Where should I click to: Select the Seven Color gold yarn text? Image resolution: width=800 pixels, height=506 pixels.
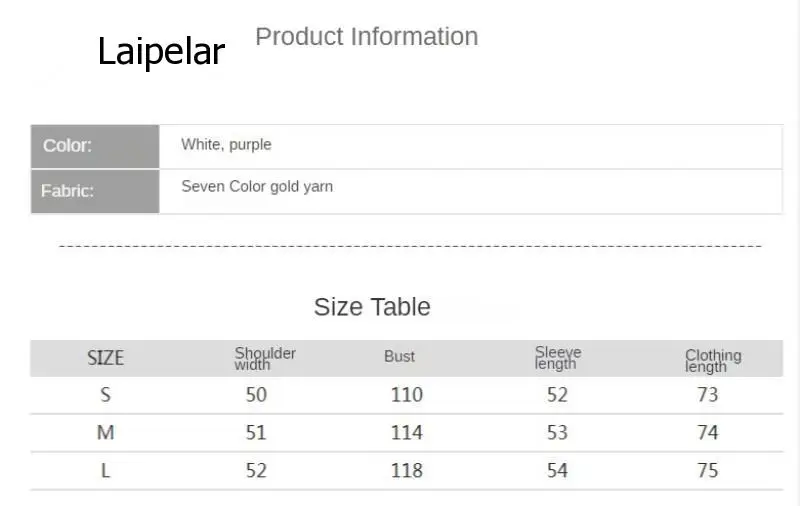pos(257,187)
